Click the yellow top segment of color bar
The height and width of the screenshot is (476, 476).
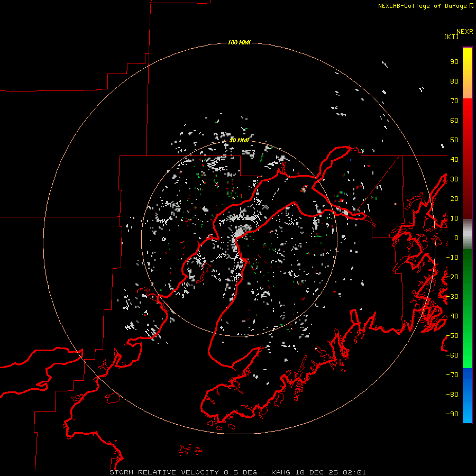(x=467, y=73)
